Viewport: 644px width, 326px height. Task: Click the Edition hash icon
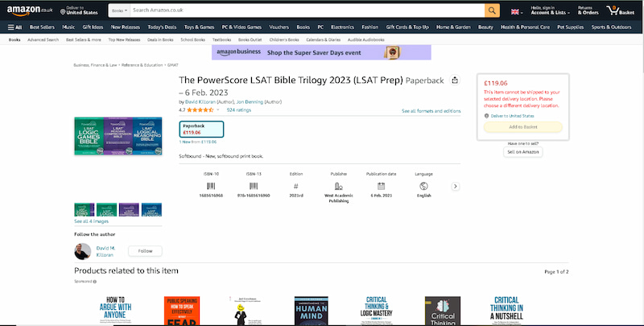[x=296, y=186]
